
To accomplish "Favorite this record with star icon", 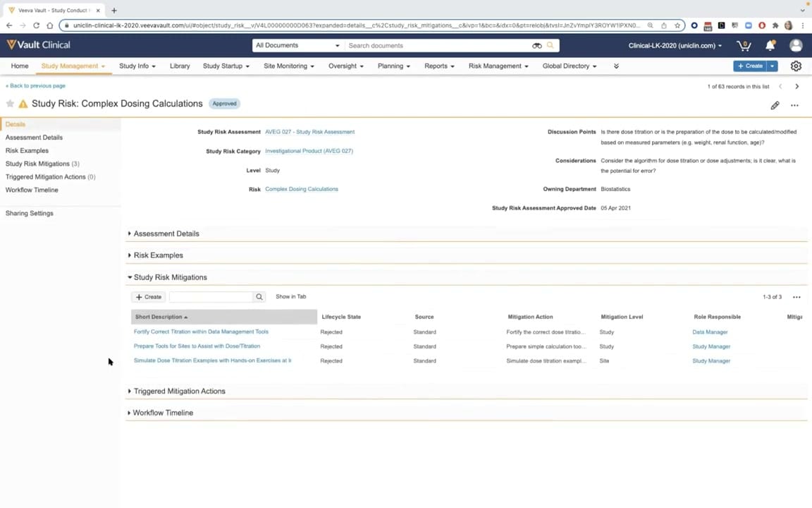I will point(10,104).
